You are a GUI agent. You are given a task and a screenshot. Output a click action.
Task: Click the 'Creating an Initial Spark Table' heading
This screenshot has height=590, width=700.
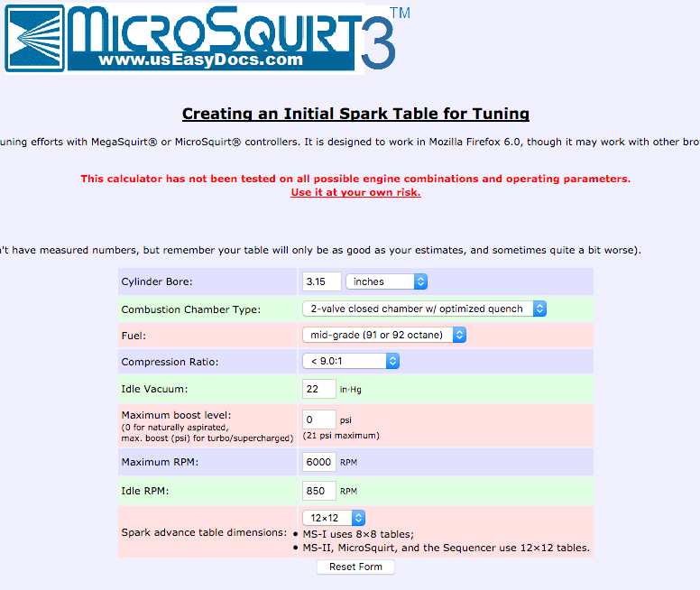coord(355,114)
